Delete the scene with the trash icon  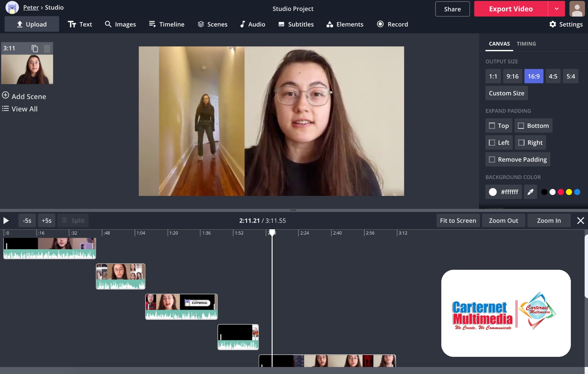coord(47,48)
